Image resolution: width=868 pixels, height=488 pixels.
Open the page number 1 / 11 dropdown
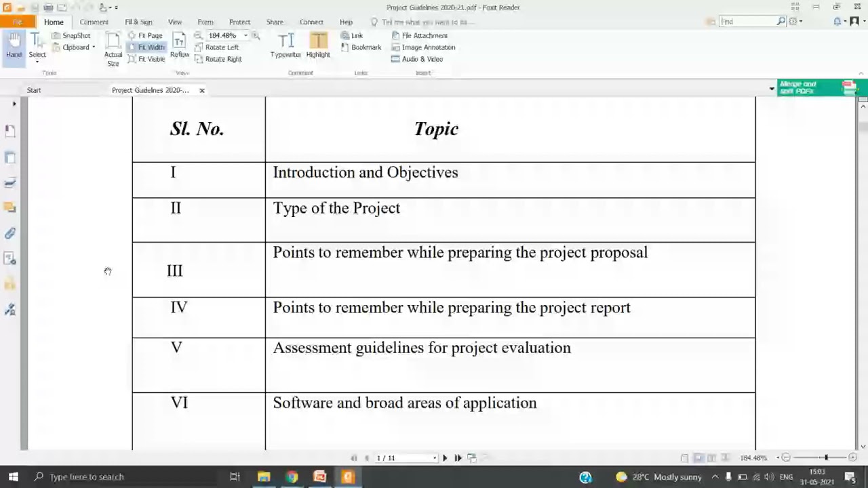click(x=434, y=458)
